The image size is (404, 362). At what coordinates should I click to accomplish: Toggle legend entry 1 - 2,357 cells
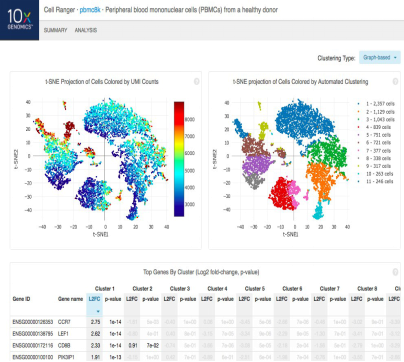pos(376,104)
